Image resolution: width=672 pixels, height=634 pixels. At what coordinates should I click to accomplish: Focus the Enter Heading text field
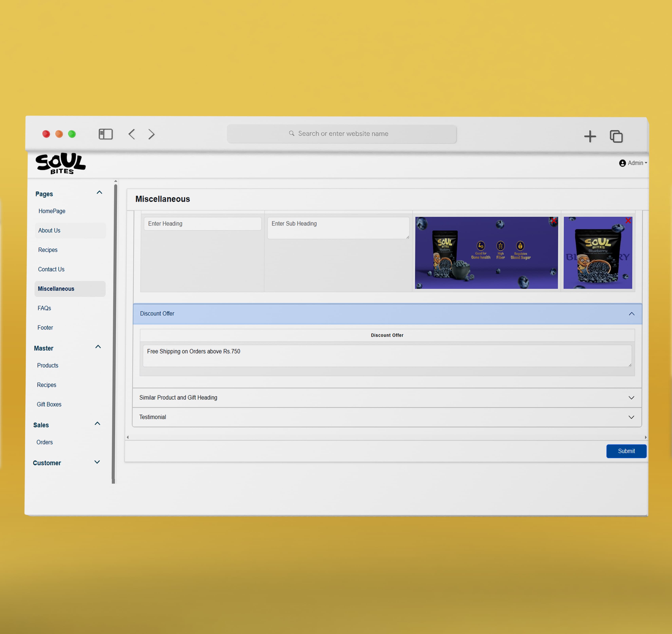point(202,224)
